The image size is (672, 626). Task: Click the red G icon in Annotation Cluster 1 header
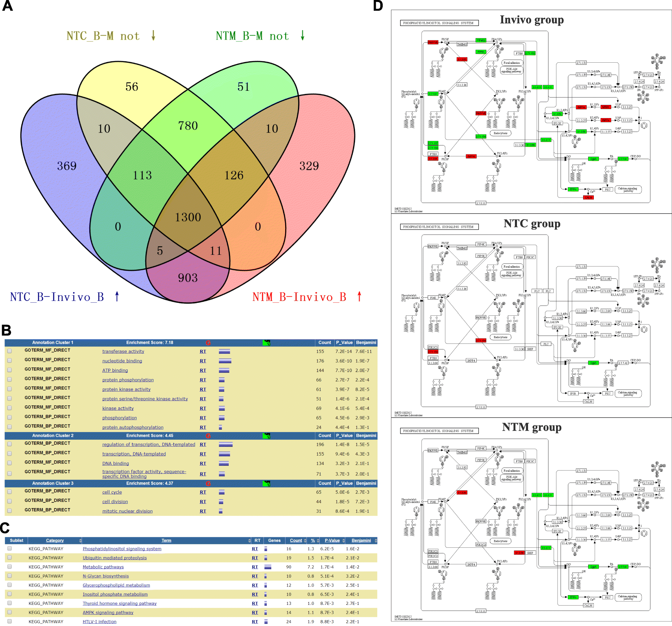pyautogui.click(x=208, y=343)
